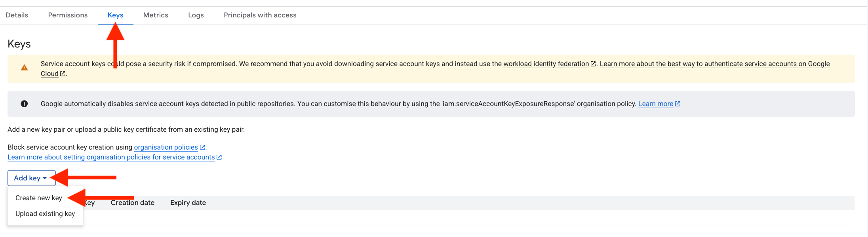Click external-link icon next to Cloud
Image resolution: width=868 pixels, height=237 pixels.
tap(63, 74)
